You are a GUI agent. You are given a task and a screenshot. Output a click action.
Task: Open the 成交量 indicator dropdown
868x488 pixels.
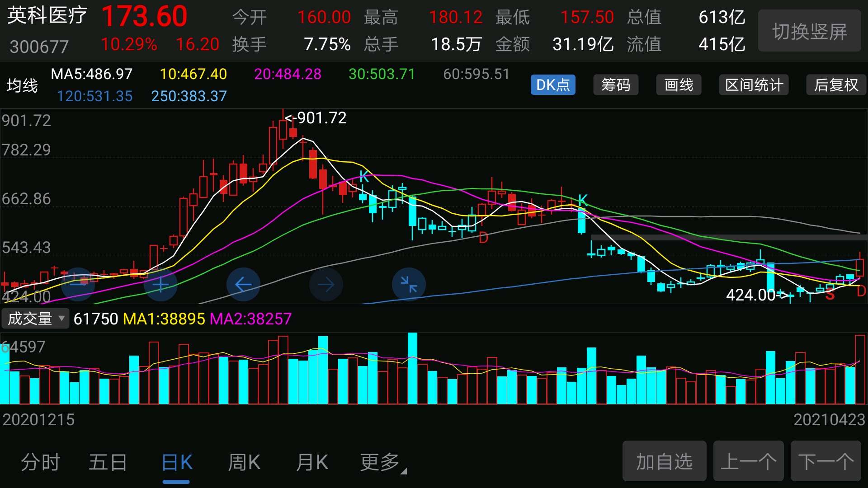pyautogui.click(x=35, y=319)
